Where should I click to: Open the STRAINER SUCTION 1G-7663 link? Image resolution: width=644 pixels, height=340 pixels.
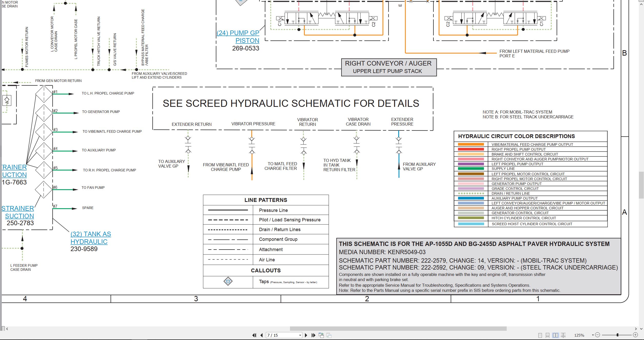(x=14, y=171)
